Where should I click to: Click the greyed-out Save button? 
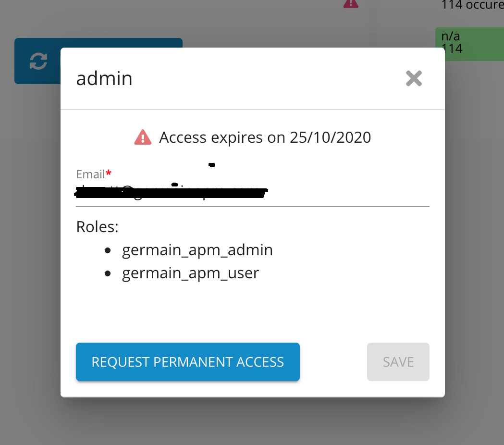pyautogui.click(x=398, y=362)
